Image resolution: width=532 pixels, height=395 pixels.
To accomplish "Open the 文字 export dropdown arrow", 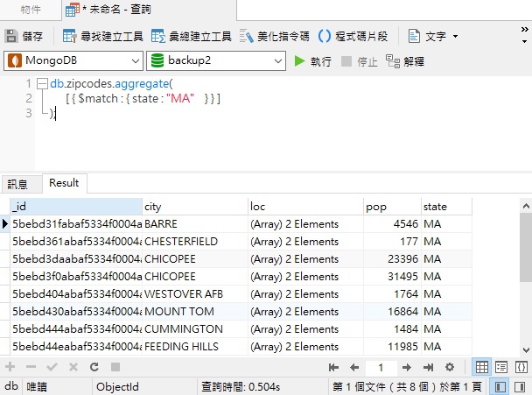I will tap(455, 37).
